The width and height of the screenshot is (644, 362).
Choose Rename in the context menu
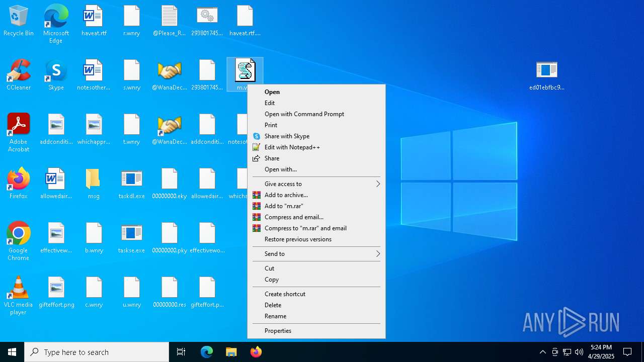pyautogui.click(x=316, y=316)
